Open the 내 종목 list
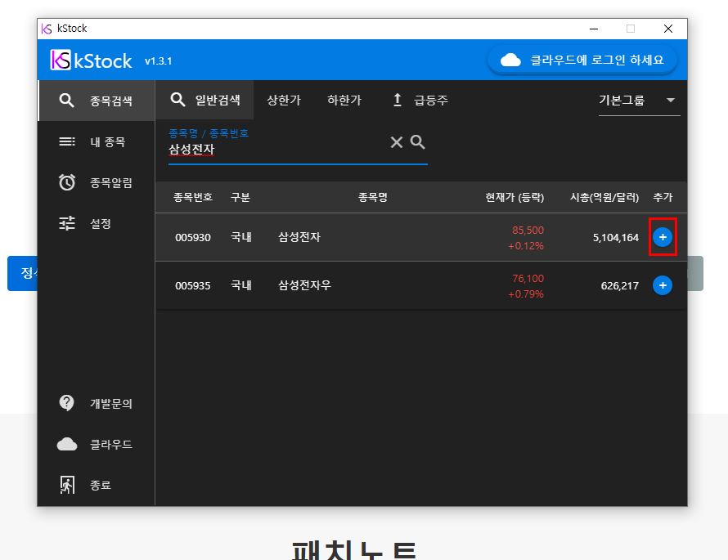728x560 pixels. click(x=96, y=141)
